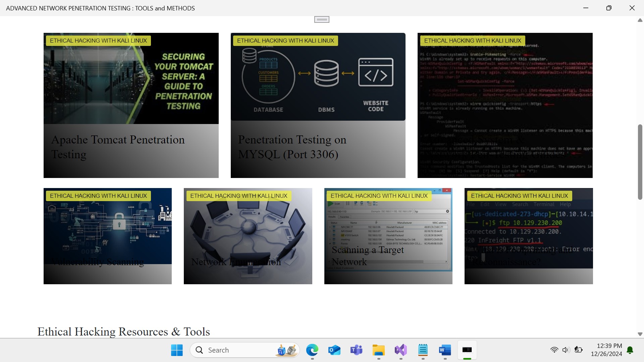This screenshot has width=644, height=362.
Task: Open Apache Tomcat Penetration Testing article
Action: (118, 147)
